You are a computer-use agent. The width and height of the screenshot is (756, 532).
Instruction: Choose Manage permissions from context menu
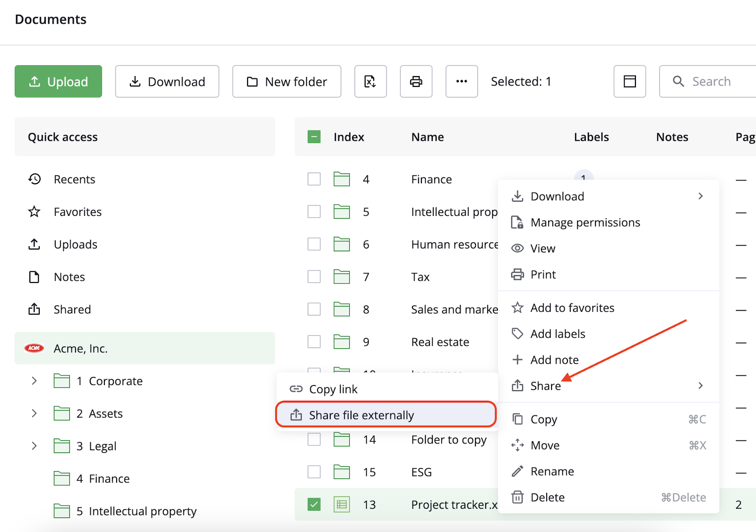pyautogui.click(x=609, y=222)
